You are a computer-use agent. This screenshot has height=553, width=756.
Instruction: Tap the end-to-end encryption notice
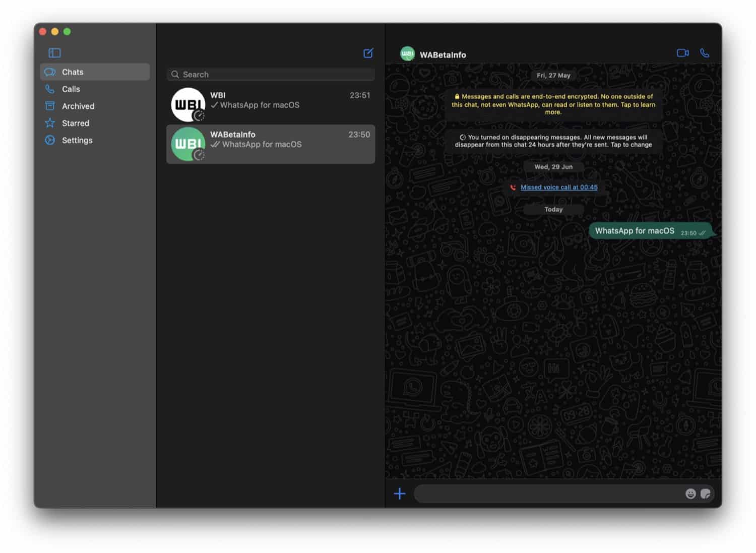(x=553, y=104)
